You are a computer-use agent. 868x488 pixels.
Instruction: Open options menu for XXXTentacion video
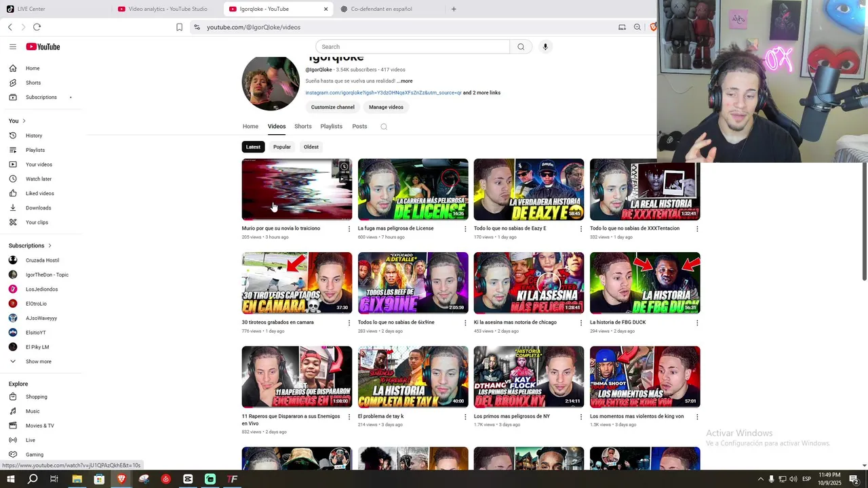point(697,229)
